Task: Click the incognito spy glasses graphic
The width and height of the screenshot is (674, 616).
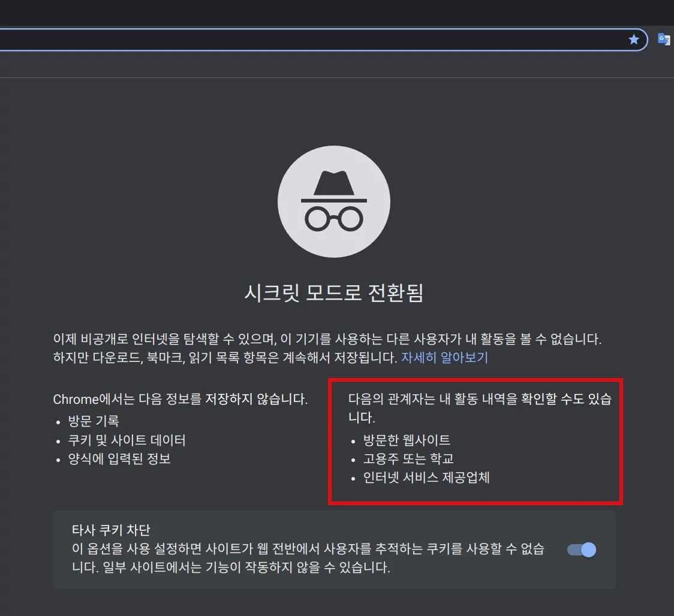Action: (x=334, y=219)
